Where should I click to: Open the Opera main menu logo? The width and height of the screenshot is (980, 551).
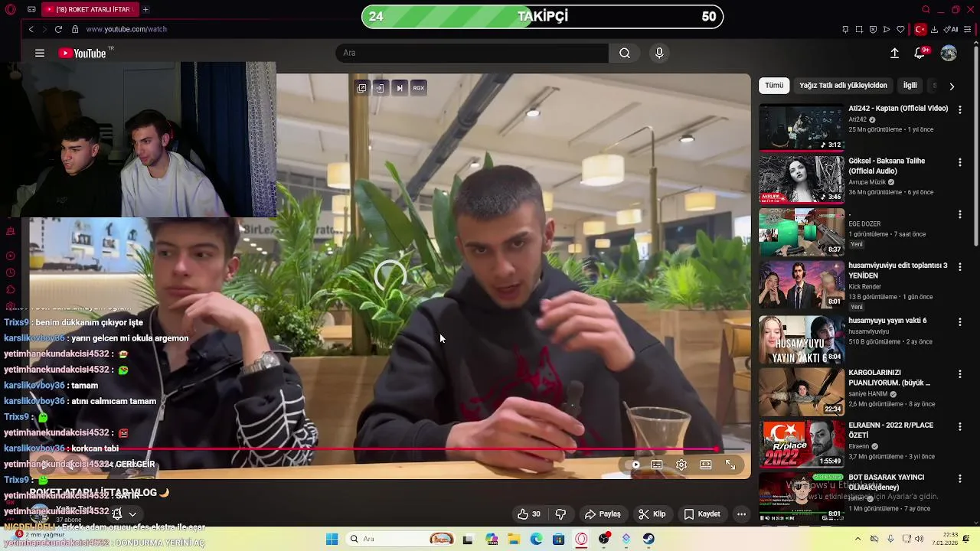pos(11,9)
